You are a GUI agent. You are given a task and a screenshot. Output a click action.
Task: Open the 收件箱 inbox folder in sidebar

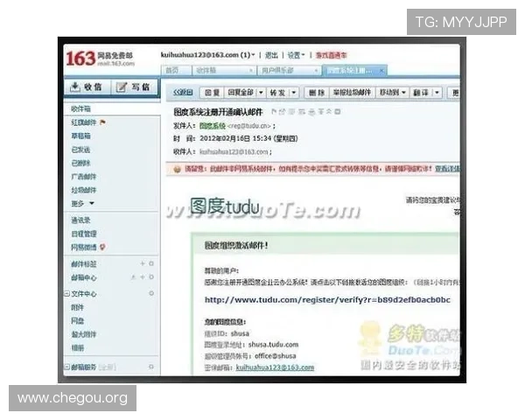click(x=80, y=108)
